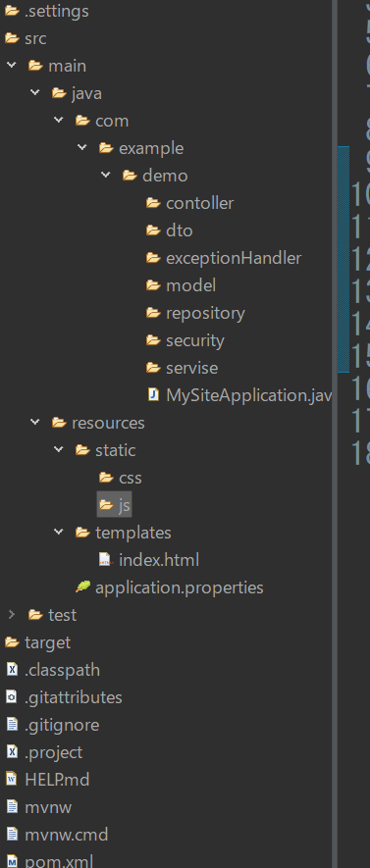Click the templates folder icon

82,533
